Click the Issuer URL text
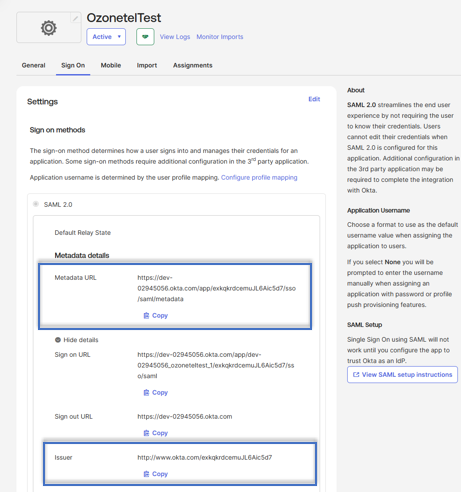Viewport: 461px width, 492px height. tap(205, 457)
